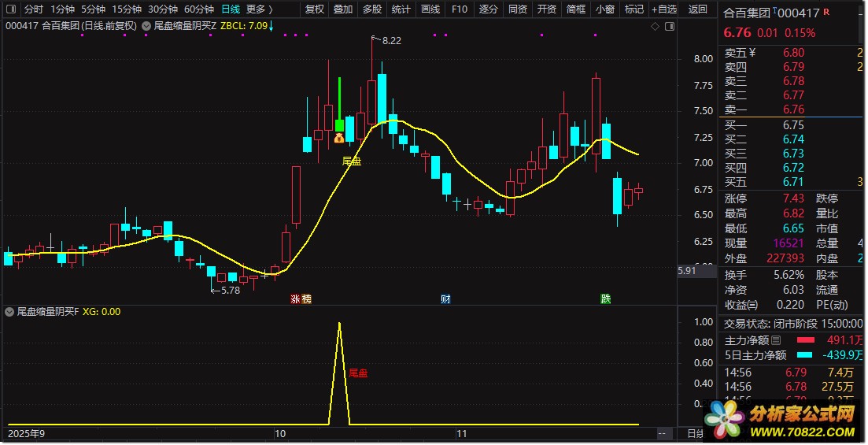Viewport: 868px width, 445px height.
Task: Click current price 6.76 in header
Action: click(x=737, y=33)
